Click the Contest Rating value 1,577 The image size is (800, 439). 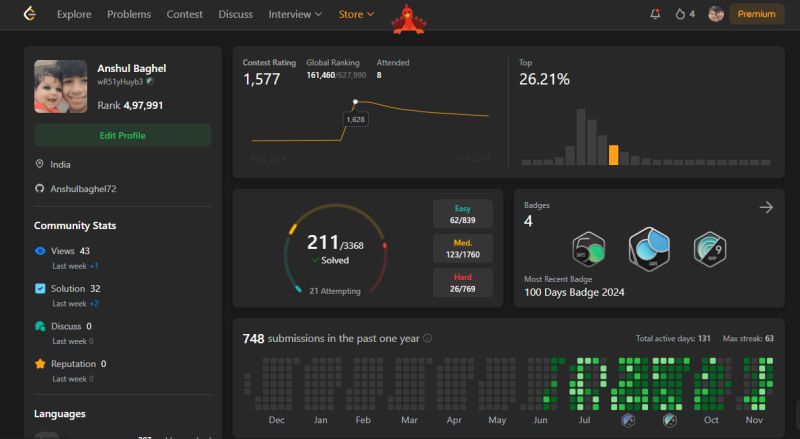[x=261, y=79]
